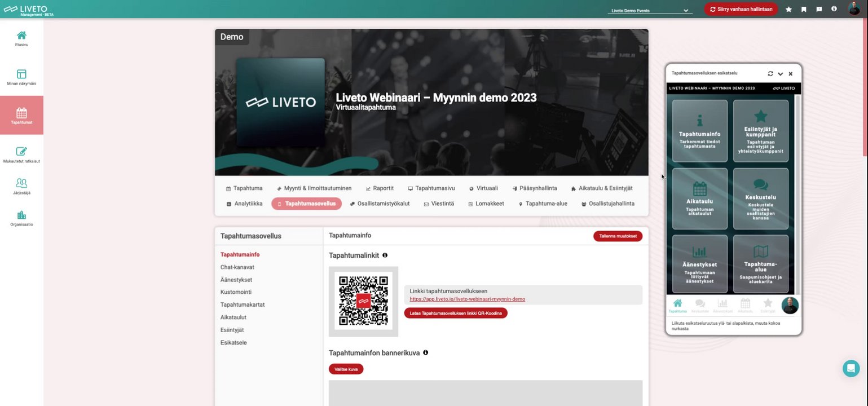Click the Liveto logo in top bar
Image resolution: width=868 pixels, height=406 pixels.
[29, 9]
